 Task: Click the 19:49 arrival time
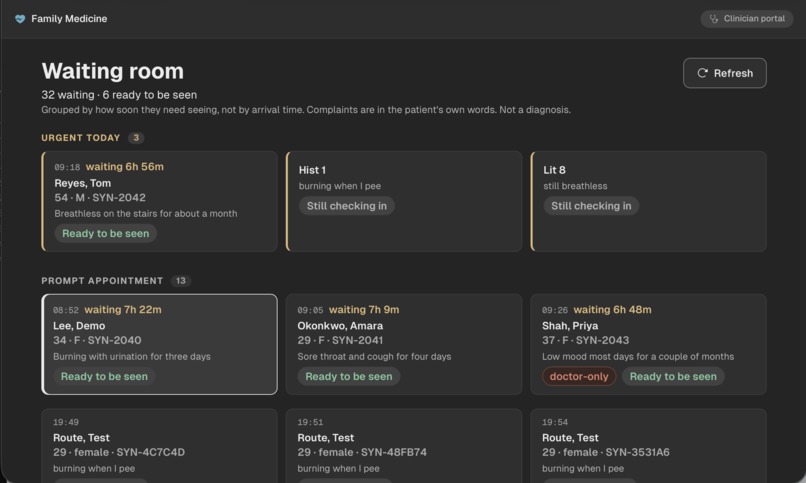click(66, 422)
